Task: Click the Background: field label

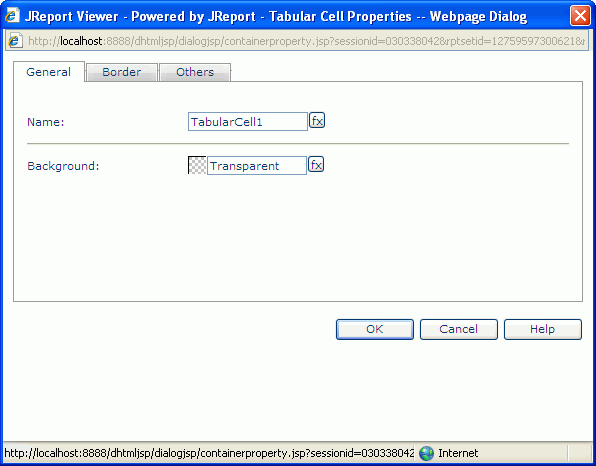Action: pos(63,166)
